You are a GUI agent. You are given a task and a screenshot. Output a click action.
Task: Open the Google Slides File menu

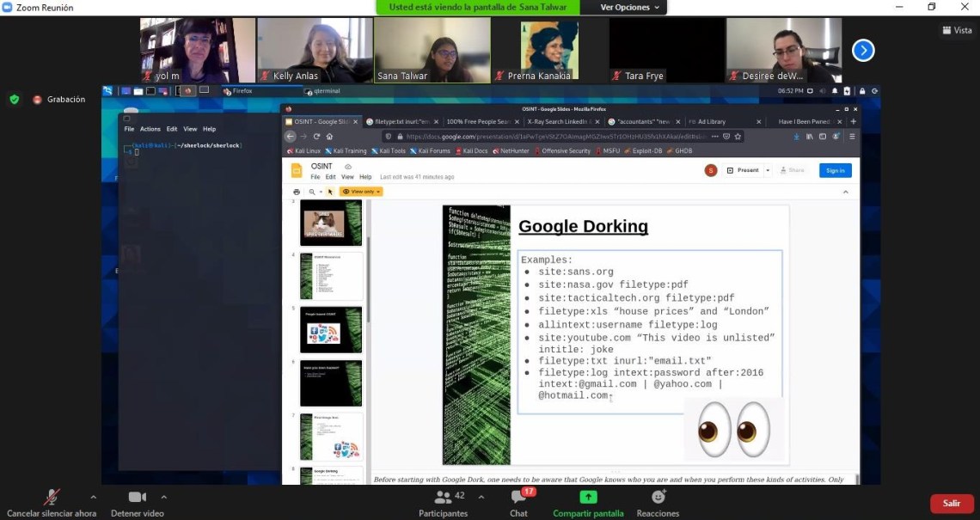pos(315,177)
